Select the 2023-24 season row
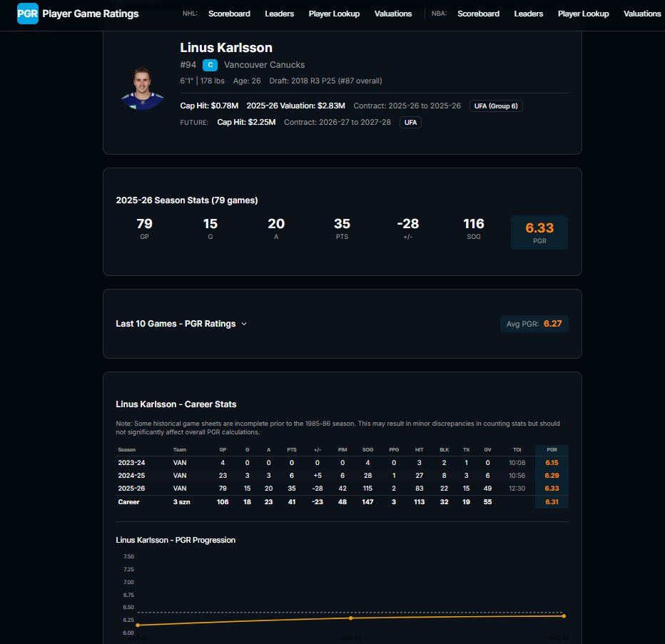The width and height of the screenshot is (665, 644). [342, 463]
